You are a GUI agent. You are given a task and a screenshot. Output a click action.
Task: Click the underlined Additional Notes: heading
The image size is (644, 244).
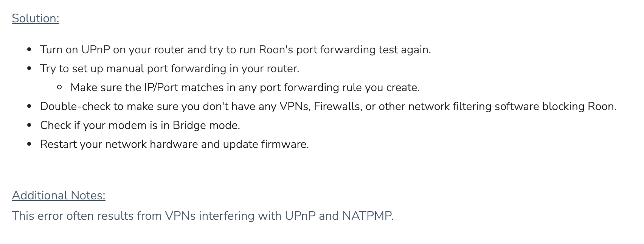coord(59,195)
